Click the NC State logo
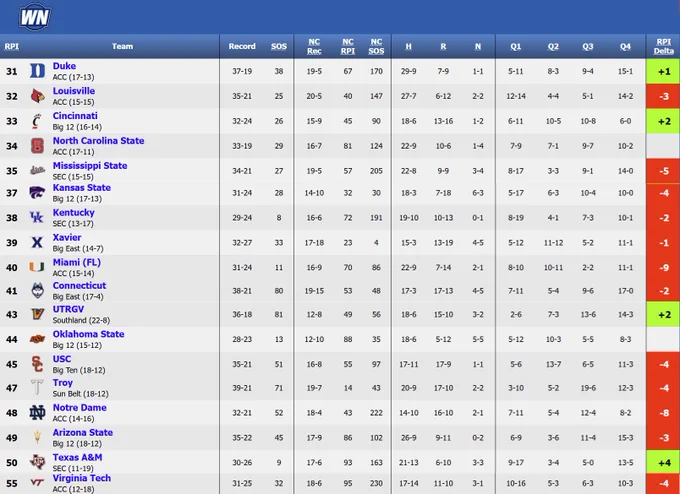Screen dimensions: 680x494 click(x=37, y=146)
